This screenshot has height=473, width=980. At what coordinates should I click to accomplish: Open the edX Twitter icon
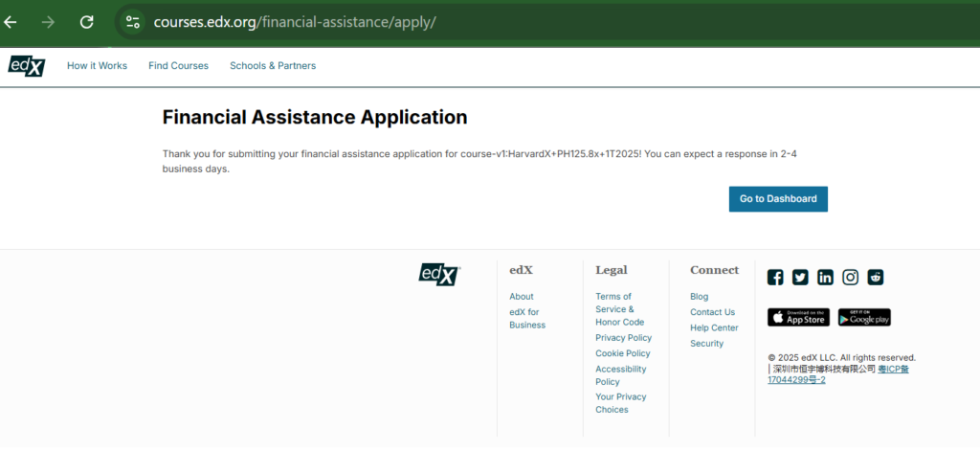coord(800,277)
